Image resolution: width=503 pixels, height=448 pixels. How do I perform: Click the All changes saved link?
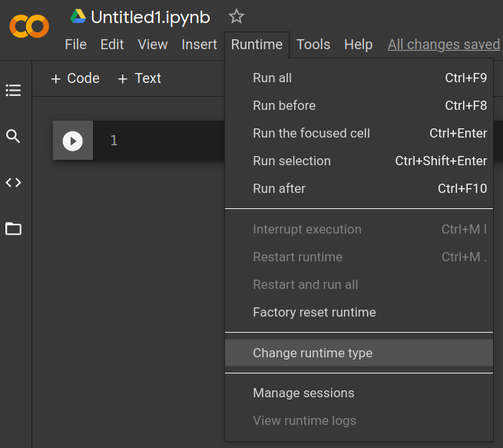click(444, 45)
